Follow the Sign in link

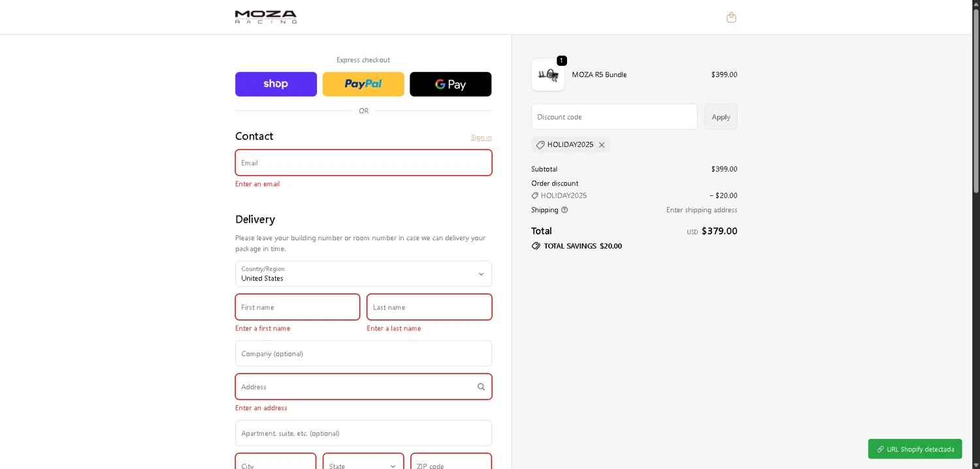pos(482,137)
